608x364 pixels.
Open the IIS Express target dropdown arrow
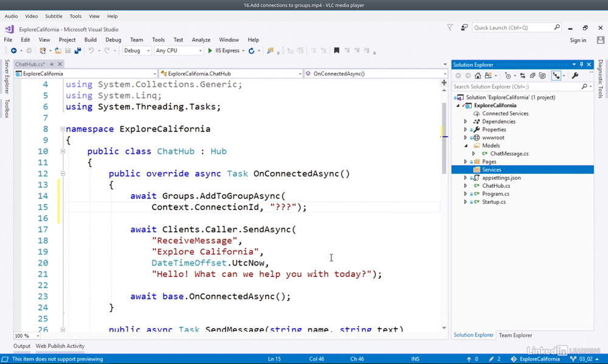coord(243,51)
